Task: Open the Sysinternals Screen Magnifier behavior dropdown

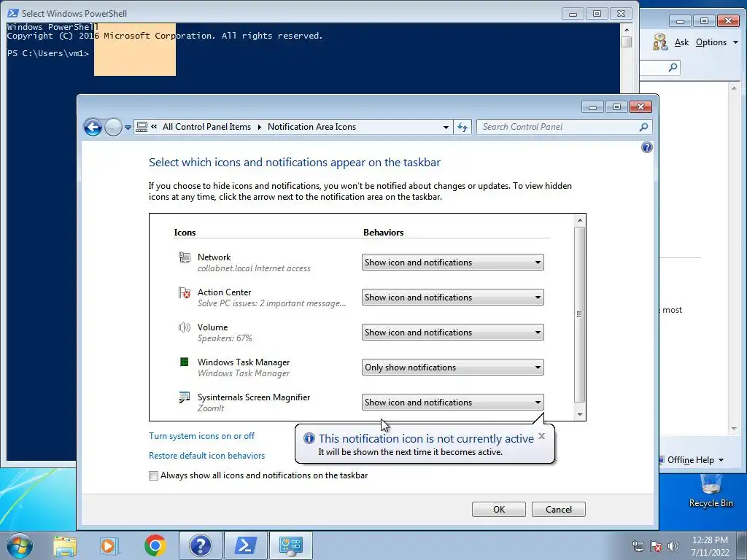Action: (452, 402)
